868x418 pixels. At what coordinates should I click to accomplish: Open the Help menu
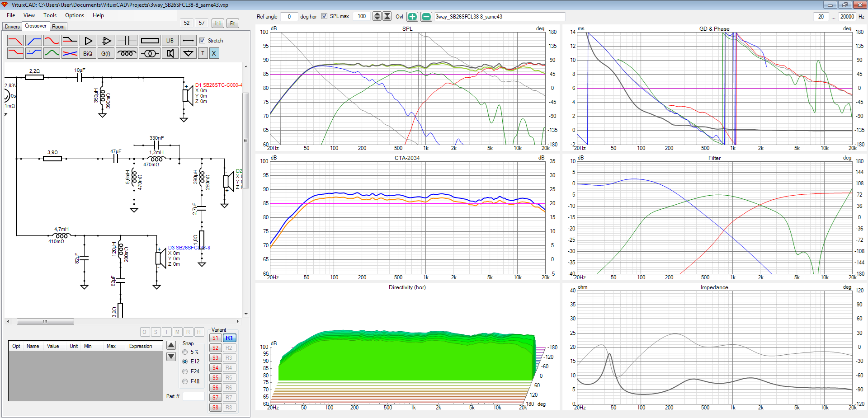(98, 15)
